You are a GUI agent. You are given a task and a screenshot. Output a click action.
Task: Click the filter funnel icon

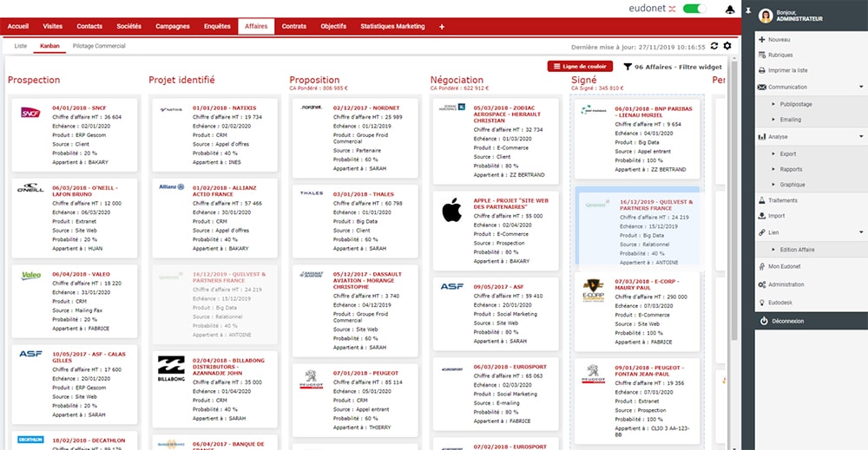point(628,67)
